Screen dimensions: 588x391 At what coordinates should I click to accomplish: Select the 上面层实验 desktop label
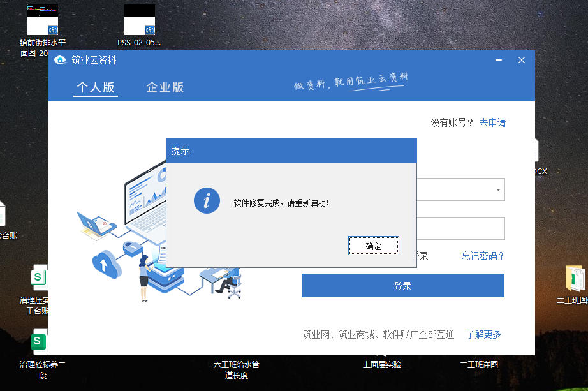tap(382, 365)
